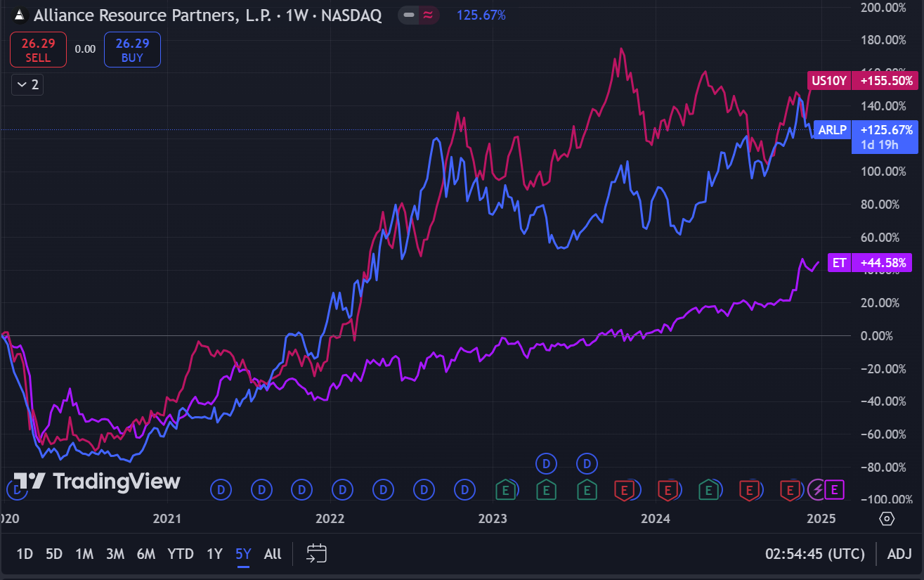Image resolution: width=924 pixels, height=580 pixels.
Task: Click the -80.00% price axis label
Action: (x=883, y=468)
